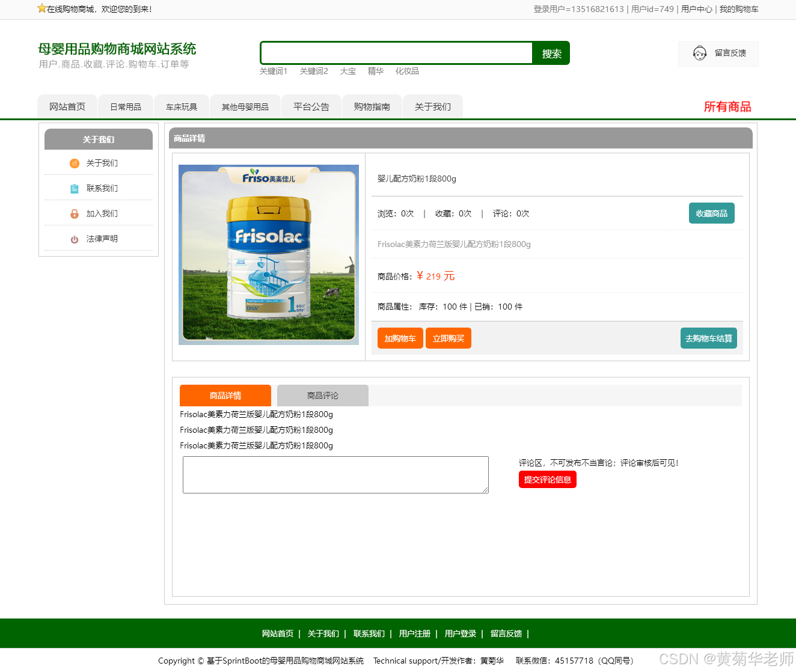Screen dimensions: 796x672
Task: Click the 去购物车结算 button
Action: [x=709, y=338]
